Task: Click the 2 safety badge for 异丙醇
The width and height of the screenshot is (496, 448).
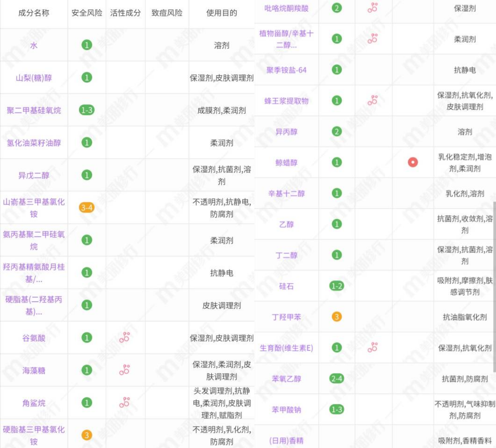Action: pyautogui.click(x=337, y=132)
